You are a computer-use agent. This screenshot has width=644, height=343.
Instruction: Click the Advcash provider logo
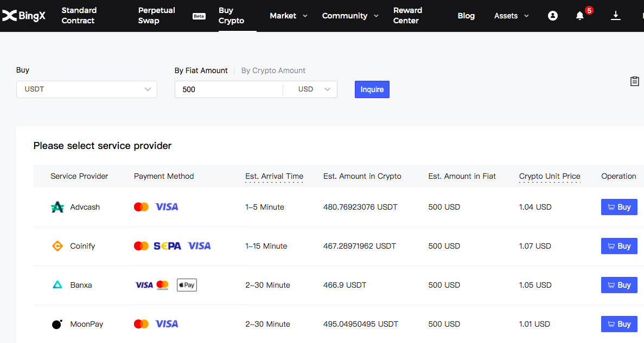coord(58,207)
